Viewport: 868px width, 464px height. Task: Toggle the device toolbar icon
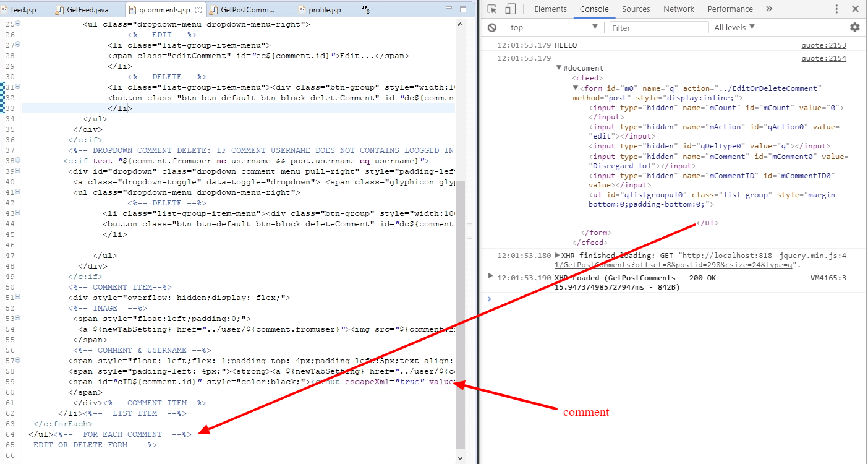pyautogui.click(x=511, y=9)
